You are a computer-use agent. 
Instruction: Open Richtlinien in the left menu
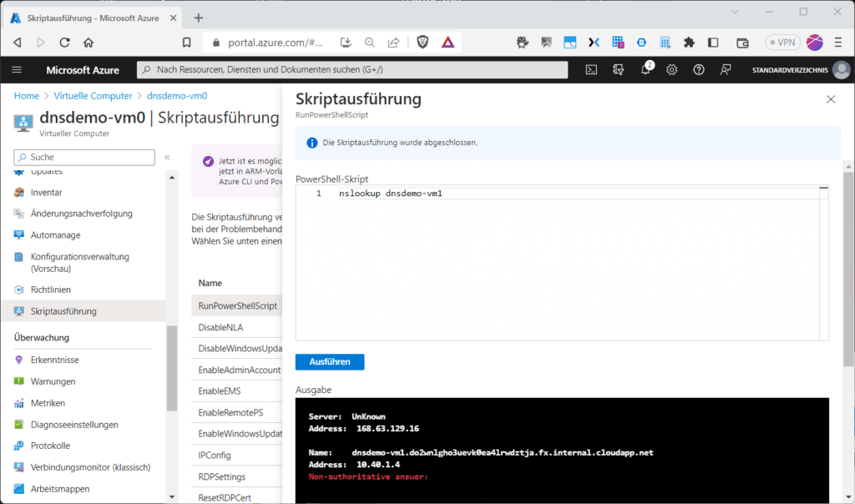pyautogui.click(x=50, y=290)
